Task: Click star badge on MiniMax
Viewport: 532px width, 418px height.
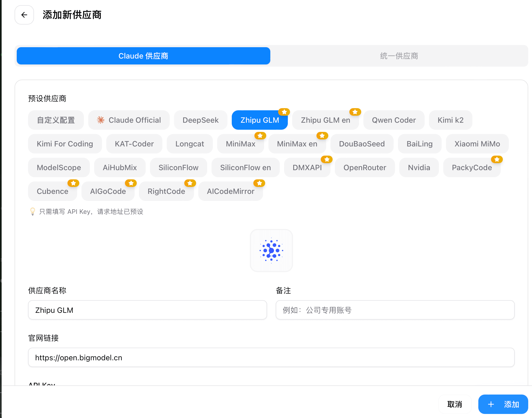Action: click(x=260, y=135)
